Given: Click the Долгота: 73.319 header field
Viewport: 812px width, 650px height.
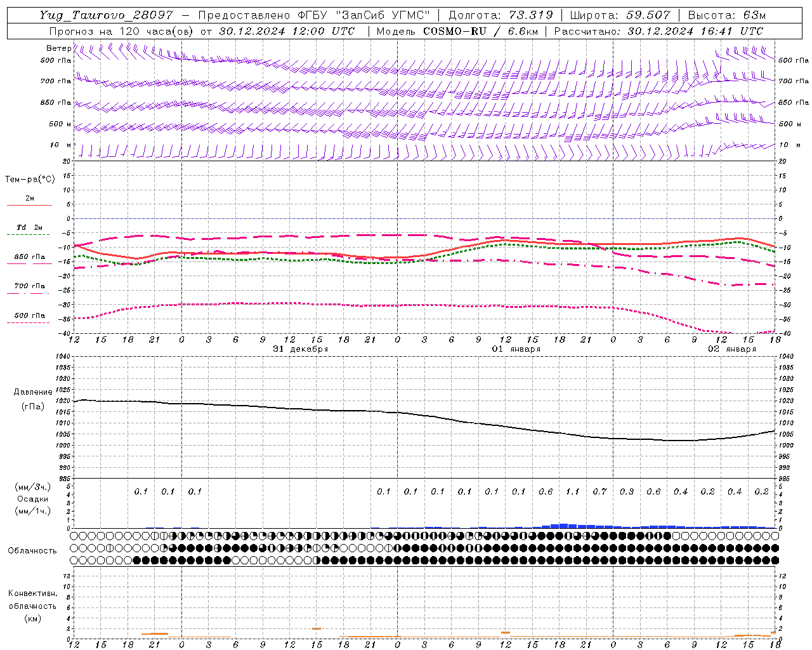Looking at the screenshot, I should pos(501,15).
